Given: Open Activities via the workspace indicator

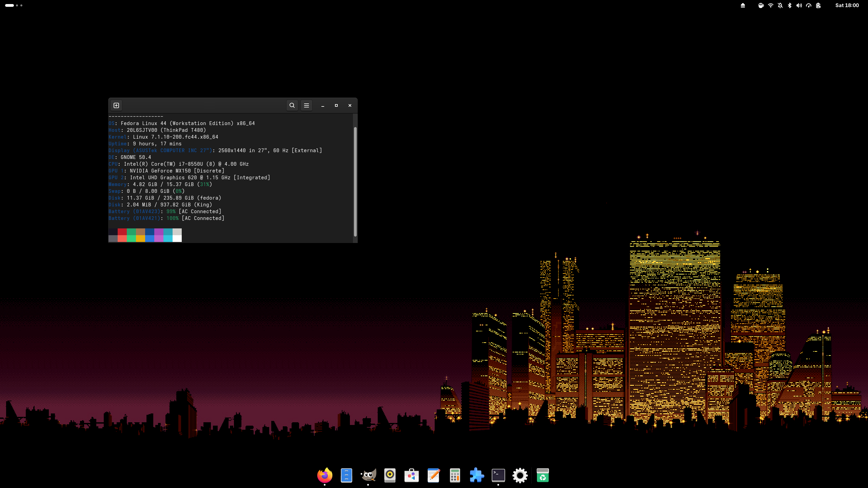Looking at the screenshot, I should click(x=14, y=5).
